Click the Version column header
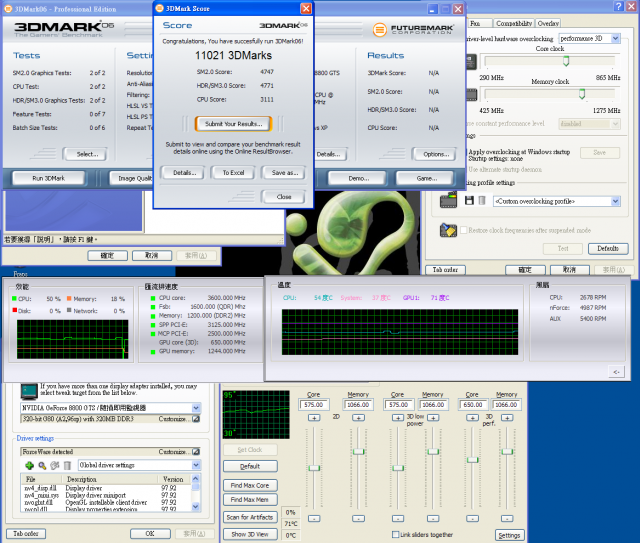This screenshot has height=543, width=640. [173, 479]
